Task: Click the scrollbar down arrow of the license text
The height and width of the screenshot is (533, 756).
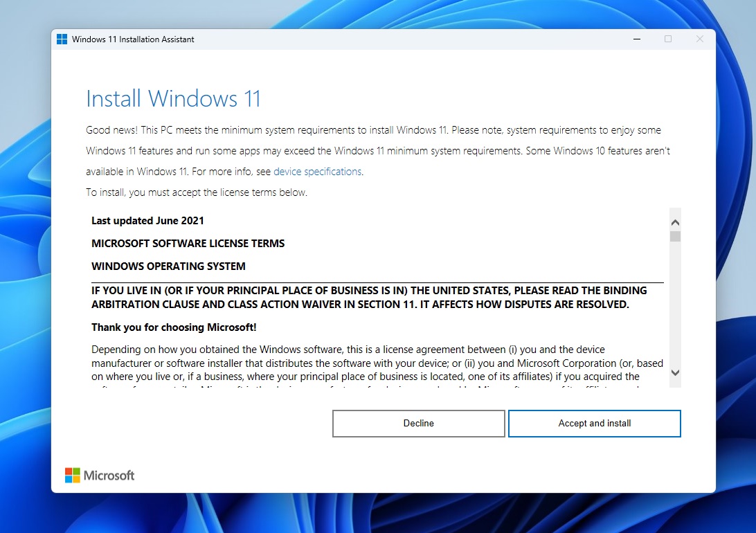Action: coord(675,372)
